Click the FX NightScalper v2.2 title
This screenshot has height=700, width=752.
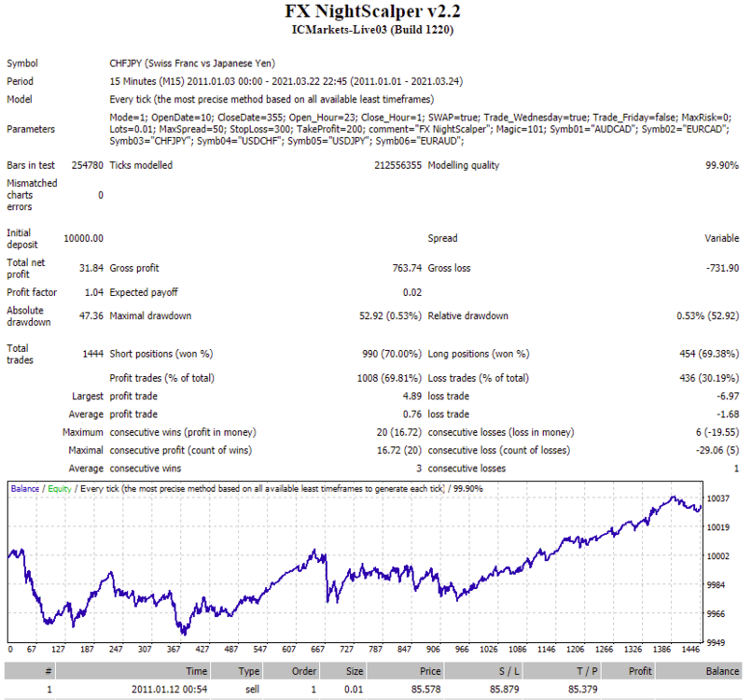click(372, 11)
